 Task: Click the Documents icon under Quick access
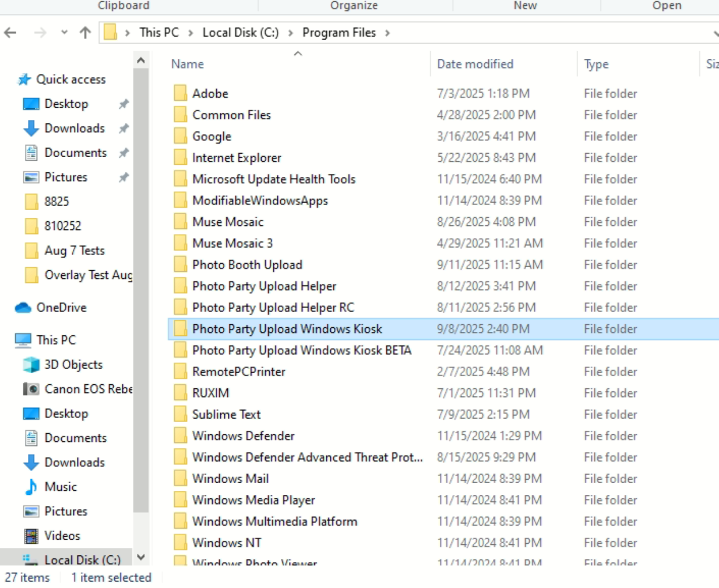pos(31,153)
